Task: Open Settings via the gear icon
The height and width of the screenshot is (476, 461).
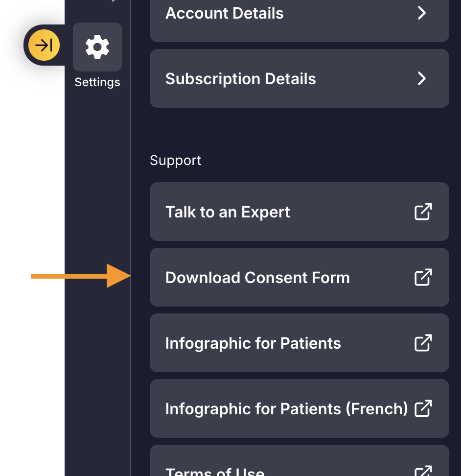Action: 97,47
